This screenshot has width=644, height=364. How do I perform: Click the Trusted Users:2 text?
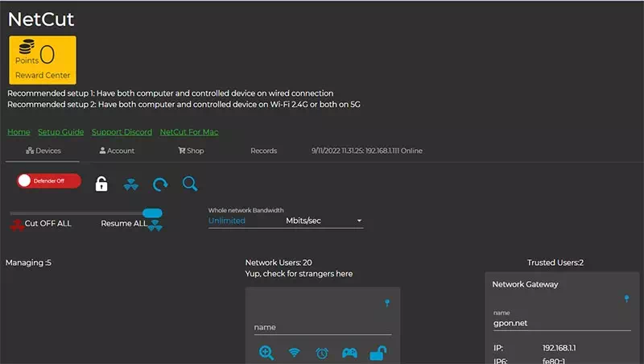555,263
